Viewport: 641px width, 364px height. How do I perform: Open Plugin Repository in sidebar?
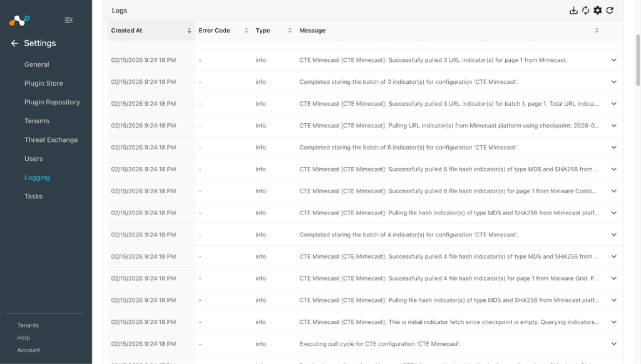pyautogui.click(x=52, y=102)
